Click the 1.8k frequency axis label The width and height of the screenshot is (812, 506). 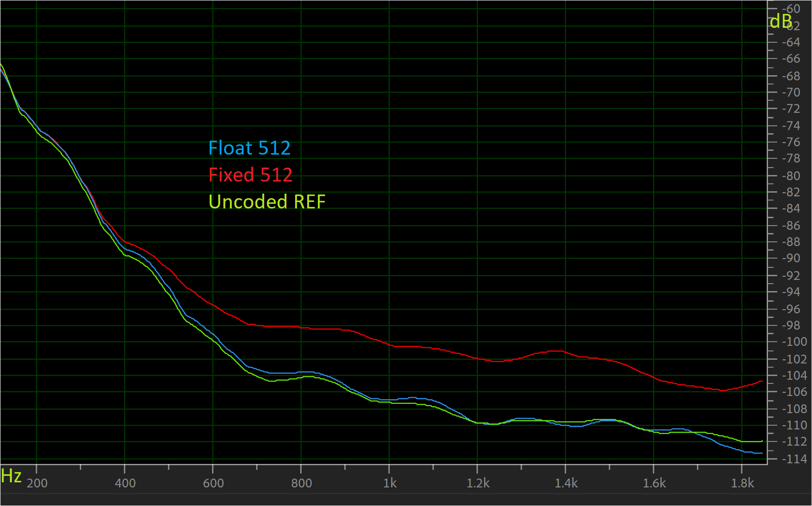click(742, 483)
